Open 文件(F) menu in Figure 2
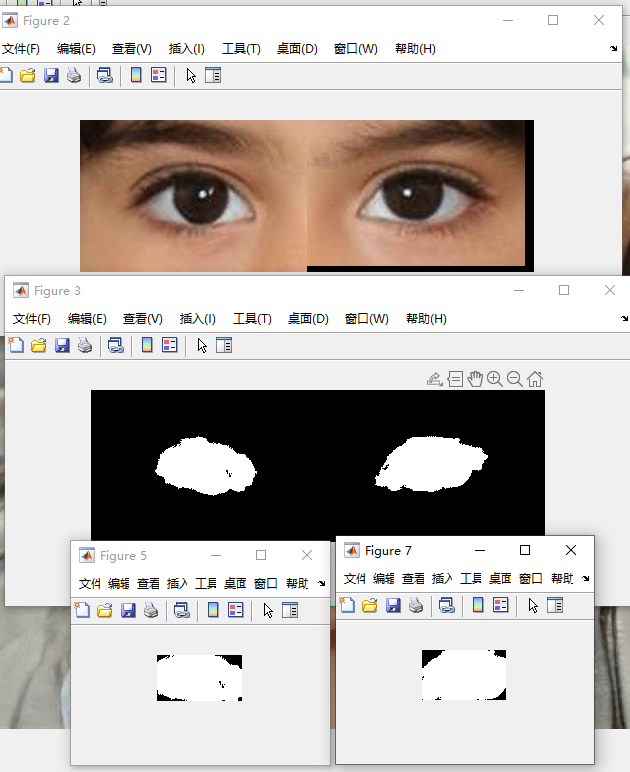The width and height of the screenshot is (630, 772). tap(21, 49)
